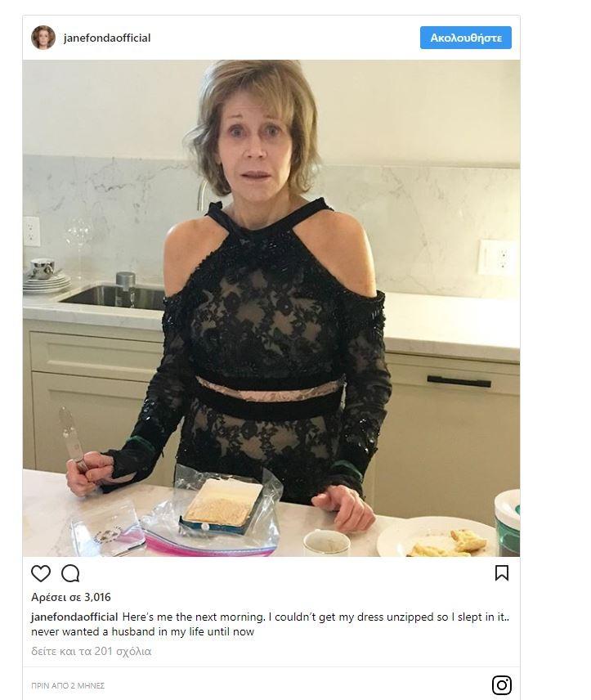Like the post with the heart icon

[41, 573]
